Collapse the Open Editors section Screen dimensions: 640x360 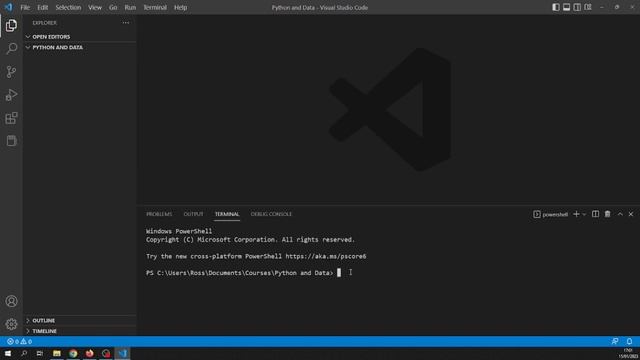click(x=80, y=37)
